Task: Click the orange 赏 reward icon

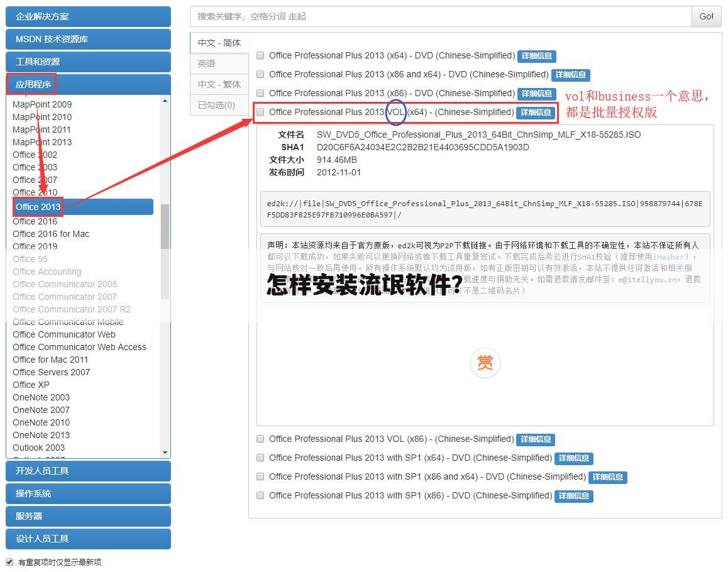Action: tap(485, 363)
